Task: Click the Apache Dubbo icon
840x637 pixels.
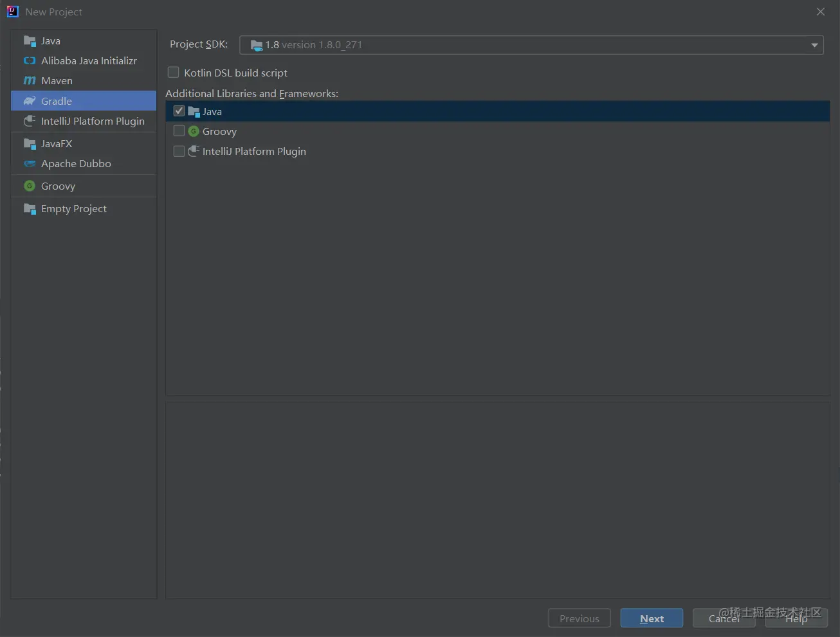Action: (x=30, y=164)
